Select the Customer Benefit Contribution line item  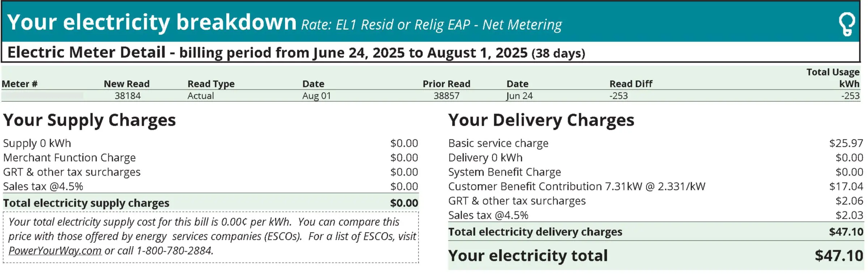point(576,186)
